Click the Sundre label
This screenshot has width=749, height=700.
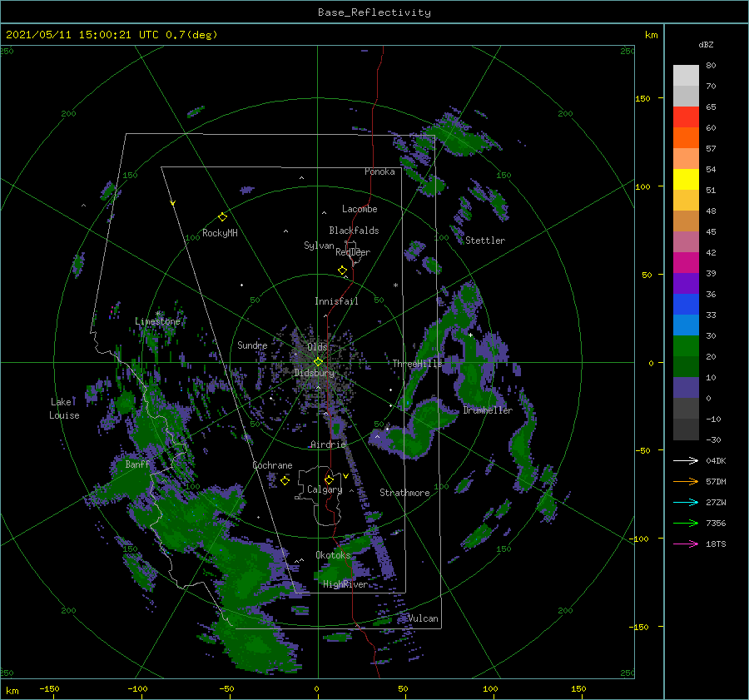[x=252, y=345]
